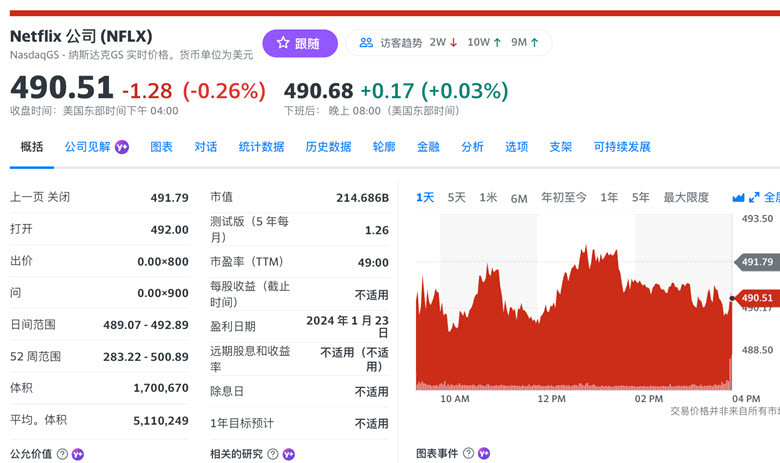Image resolution: width=780 pixels, height=463 pixels.
Task: Select the 5年 chart range
Action: pyautogui.click(x=641, y=198)
